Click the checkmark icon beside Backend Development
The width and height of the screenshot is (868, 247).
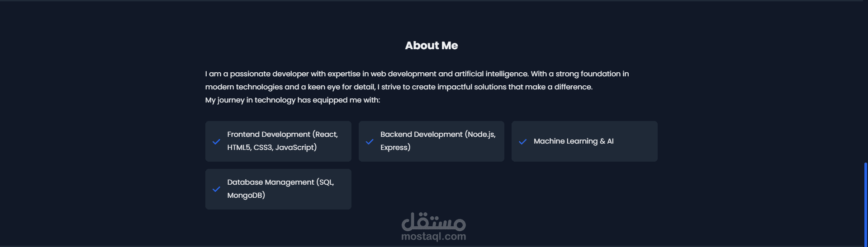pos(370,142)
